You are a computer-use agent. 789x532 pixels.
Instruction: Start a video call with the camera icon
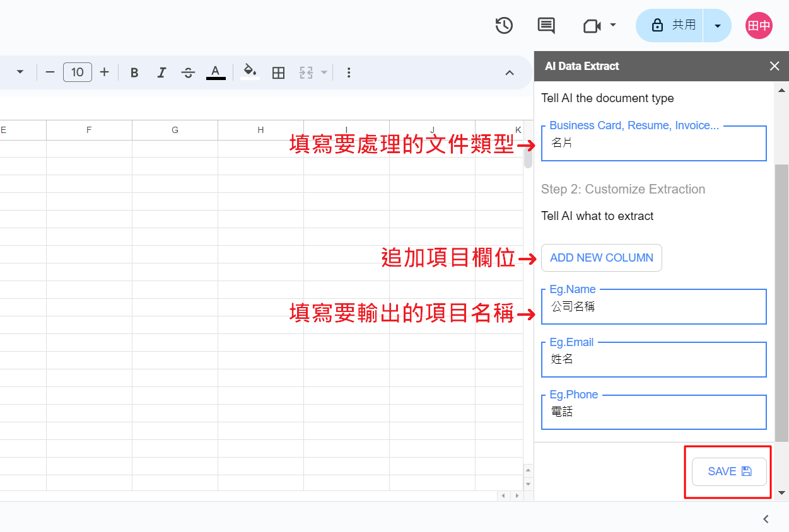590,26
